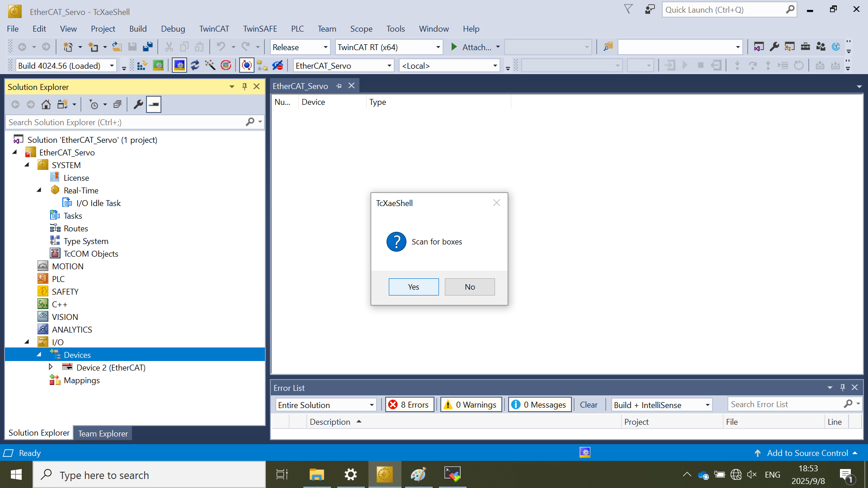Open Properties wrench icon in Solution Explorer
Viewport: 868px width, 488px height.
(138, 105)
